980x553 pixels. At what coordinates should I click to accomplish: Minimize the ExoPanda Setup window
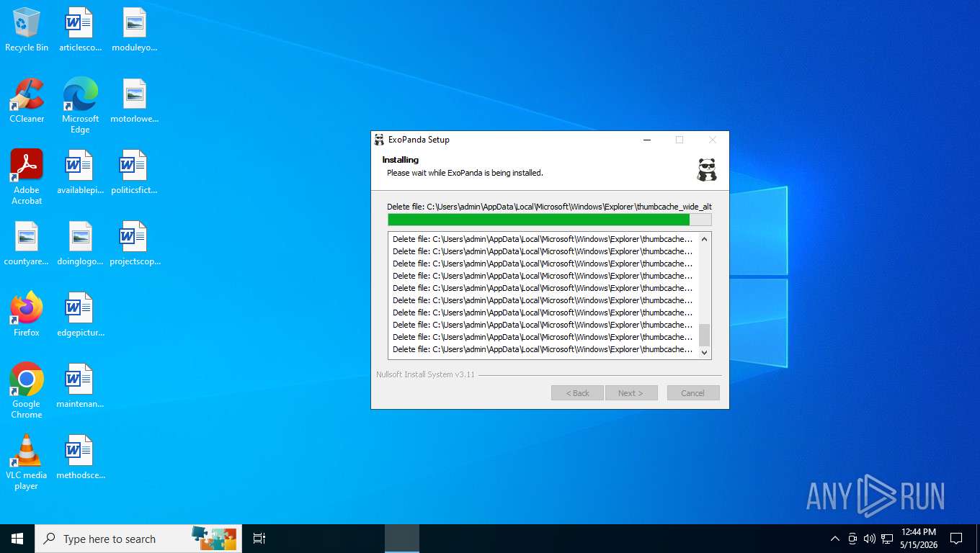coord(646,140)
